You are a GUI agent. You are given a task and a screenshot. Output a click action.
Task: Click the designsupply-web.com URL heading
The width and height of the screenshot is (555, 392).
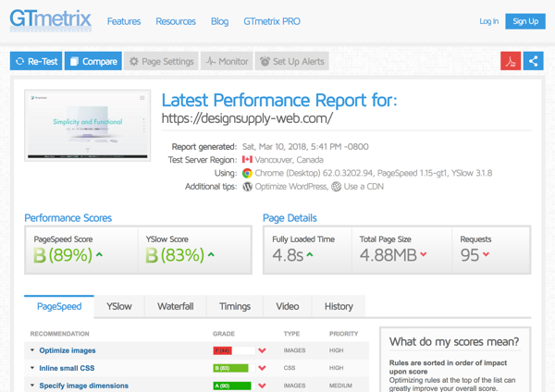pyautogui.click(x=247, y=118)
